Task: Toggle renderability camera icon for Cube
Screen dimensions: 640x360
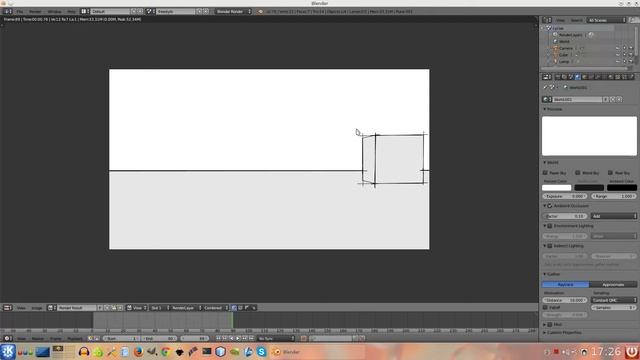Action: (631, 55)
